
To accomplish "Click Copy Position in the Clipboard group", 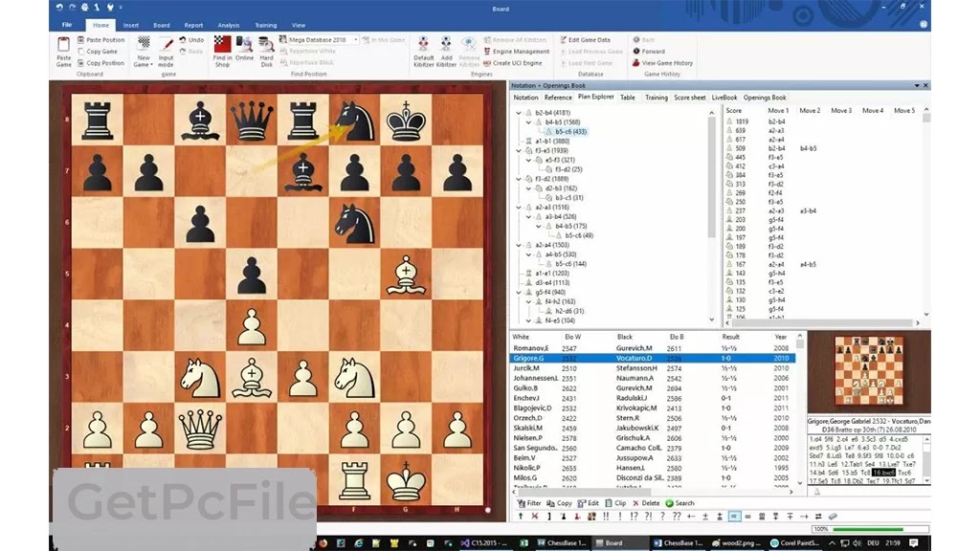I will pyautogui.click(x=100, y=63).
